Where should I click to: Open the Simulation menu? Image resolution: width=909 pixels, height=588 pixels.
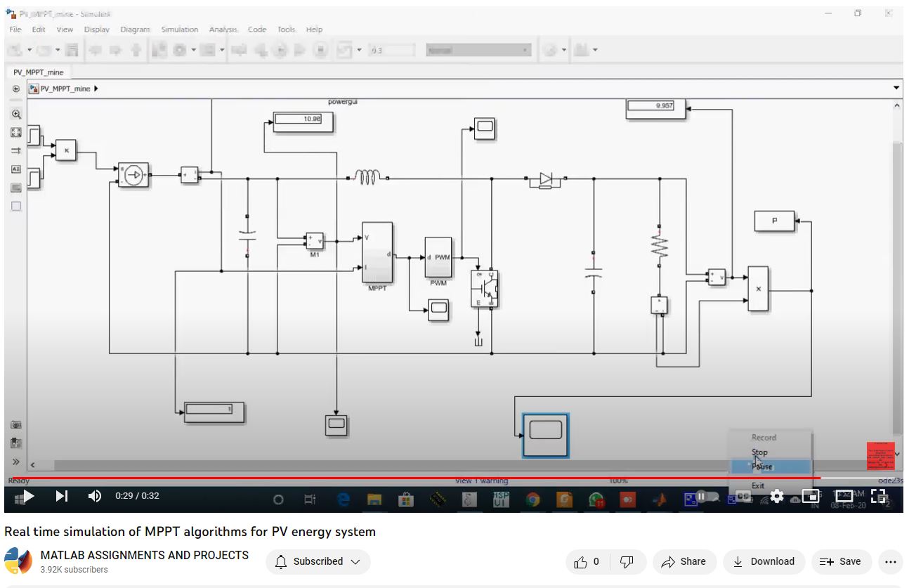179,30
